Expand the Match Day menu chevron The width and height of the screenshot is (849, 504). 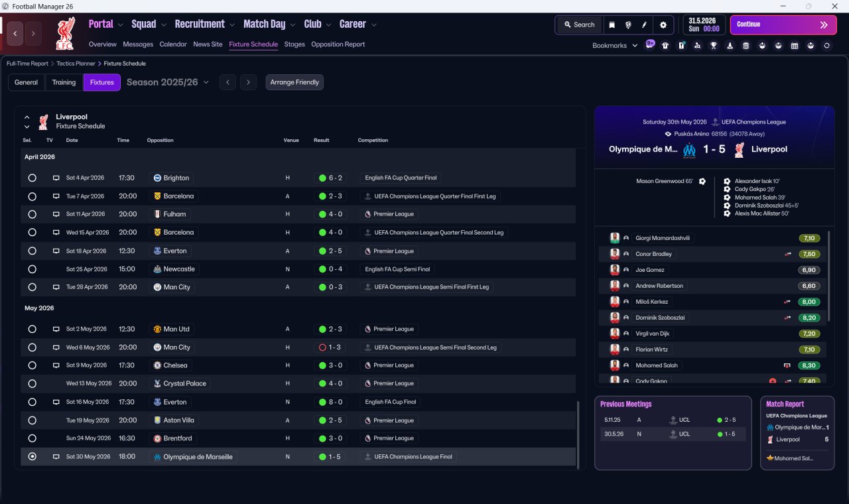[293, 25]
